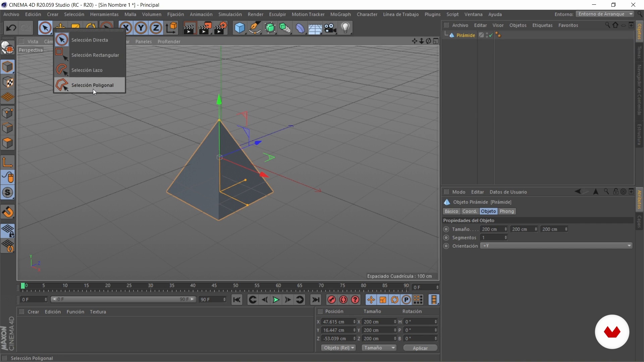Select Pirámide object in Object Manager
Image resolution: width=644 pixels, height=362 pixels.
(x=466, y=35)
